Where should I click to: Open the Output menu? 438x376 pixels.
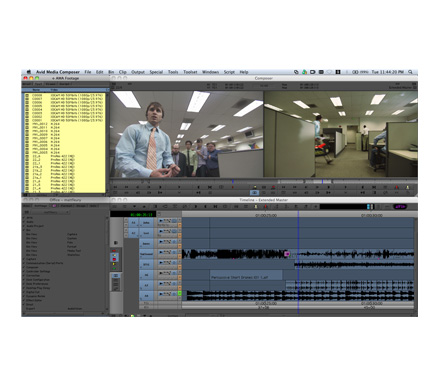(138, 72)
